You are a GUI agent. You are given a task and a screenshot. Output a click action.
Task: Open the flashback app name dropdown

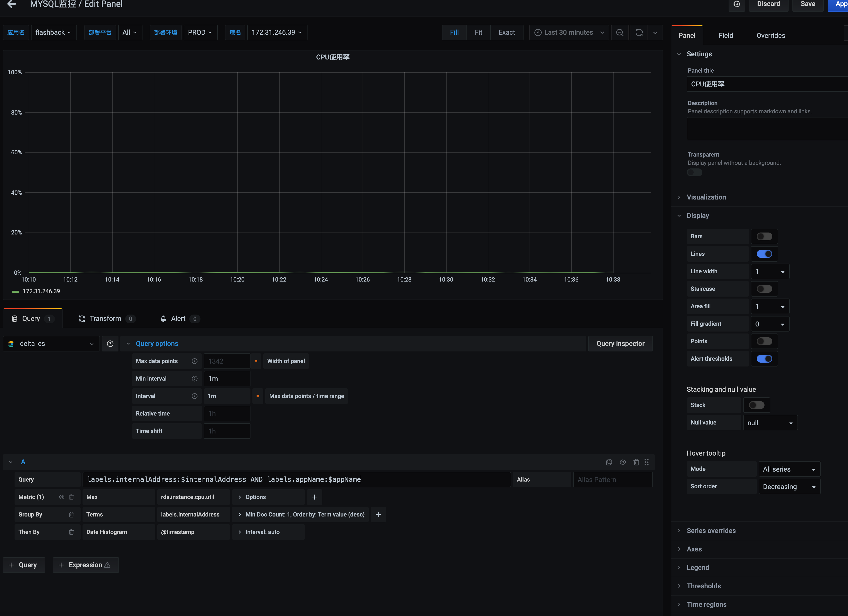coord(53,33)
